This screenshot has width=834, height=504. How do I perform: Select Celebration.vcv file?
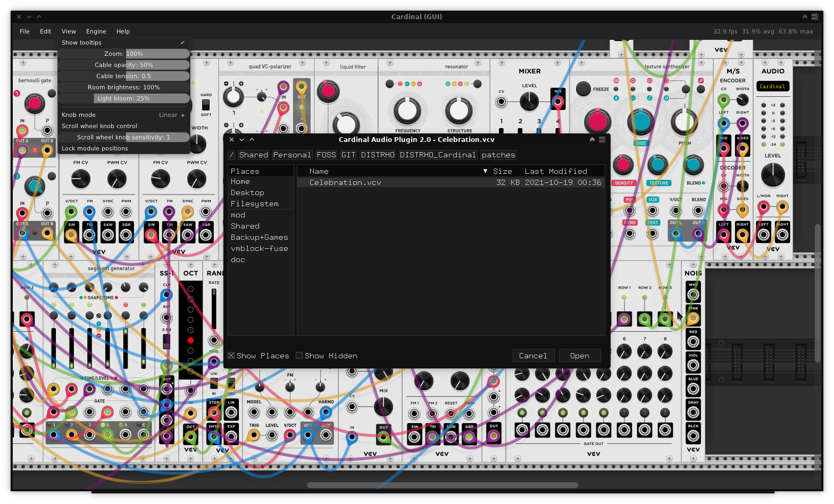click(x=451, y=182)
